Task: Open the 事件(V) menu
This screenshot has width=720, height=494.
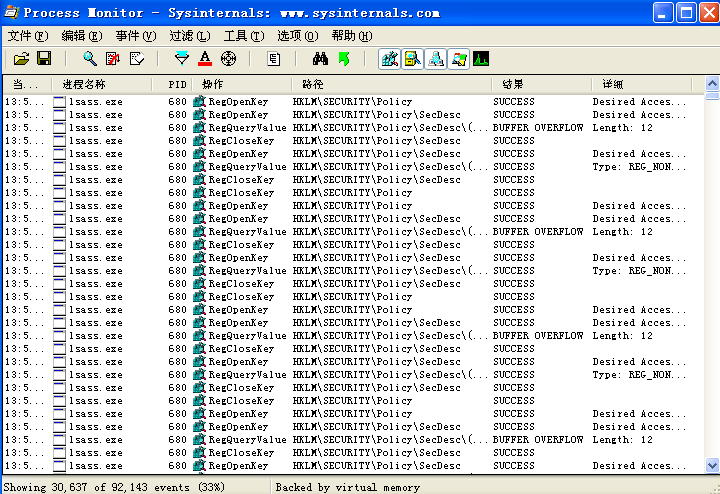Action: (136, 36)
